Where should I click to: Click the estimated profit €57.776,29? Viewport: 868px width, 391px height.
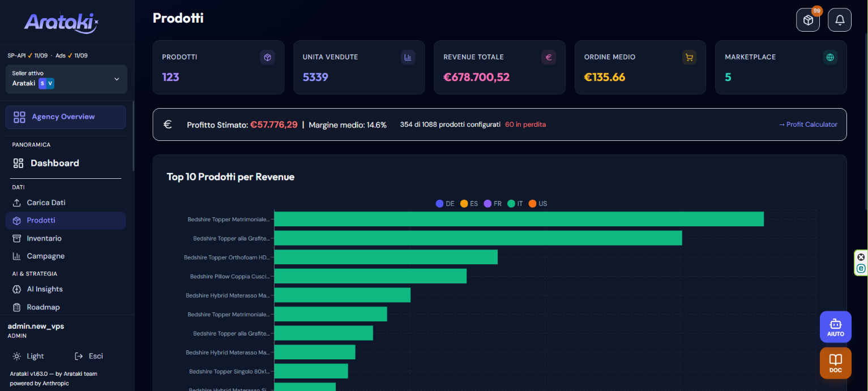274,124
